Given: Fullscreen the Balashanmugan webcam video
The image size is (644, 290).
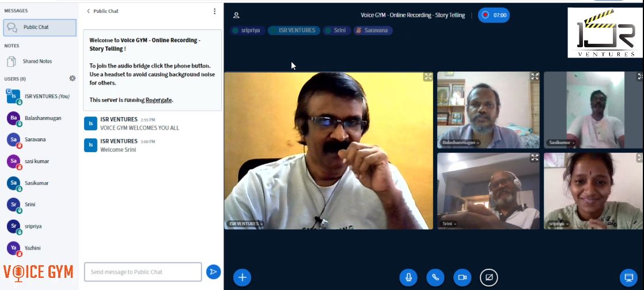Looking at the screenshot, I should click(535, 76).
